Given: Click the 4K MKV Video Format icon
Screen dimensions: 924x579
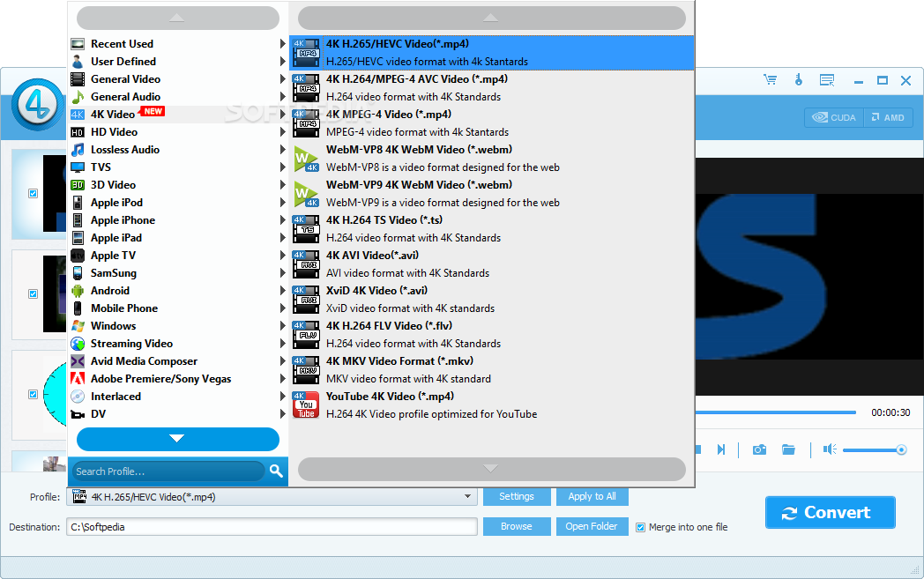Looking at the screenshot, I should (x=306, y=370).
